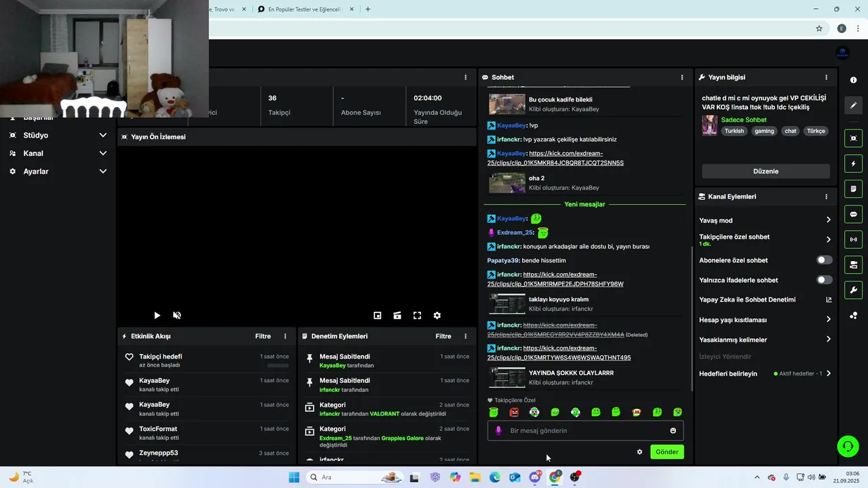Make stream preview fullscreen
Screen dimensions: 868x488
pyautogui.click(x=417, y=315)
